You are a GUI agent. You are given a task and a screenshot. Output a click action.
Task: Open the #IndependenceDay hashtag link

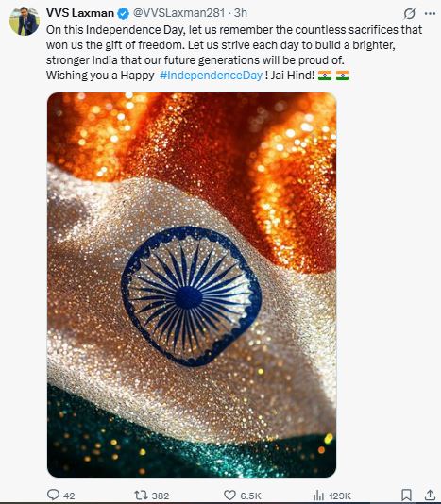[211, 76]
